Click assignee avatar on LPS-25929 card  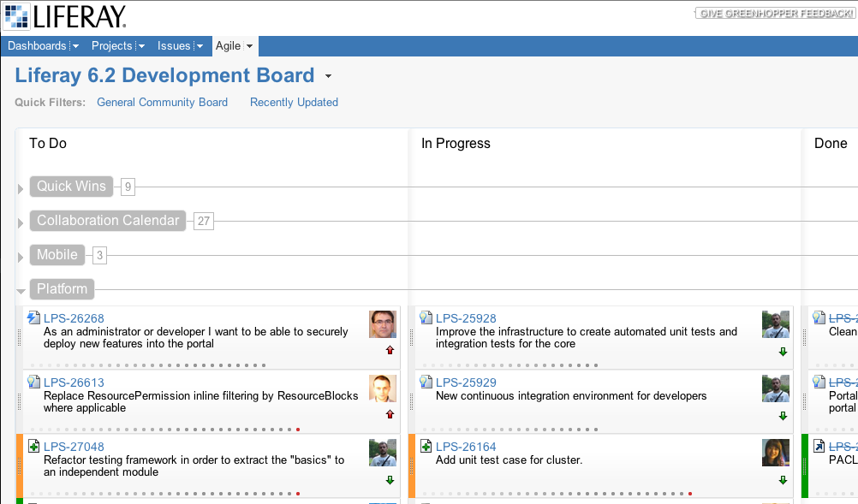click(x=776, y=388)
